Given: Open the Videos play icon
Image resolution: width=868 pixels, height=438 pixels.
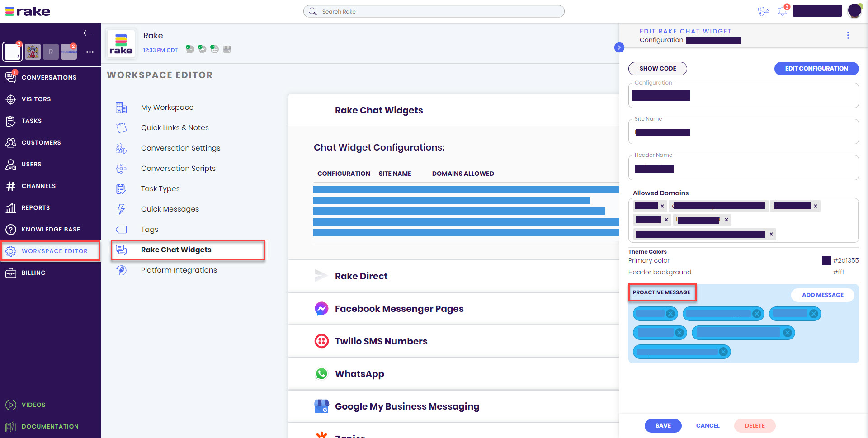Looking at the screenshot, I should [11, 405].
